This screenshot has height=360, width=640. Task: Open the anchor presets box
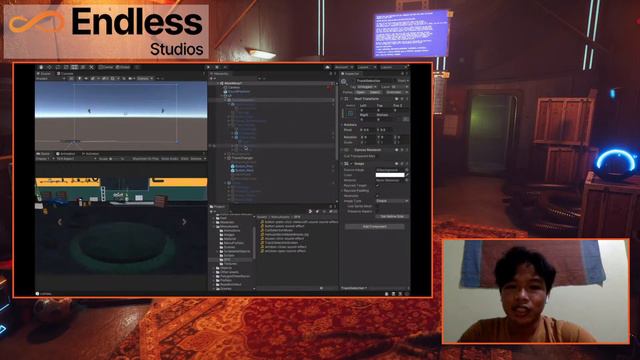tap(350, 114)
